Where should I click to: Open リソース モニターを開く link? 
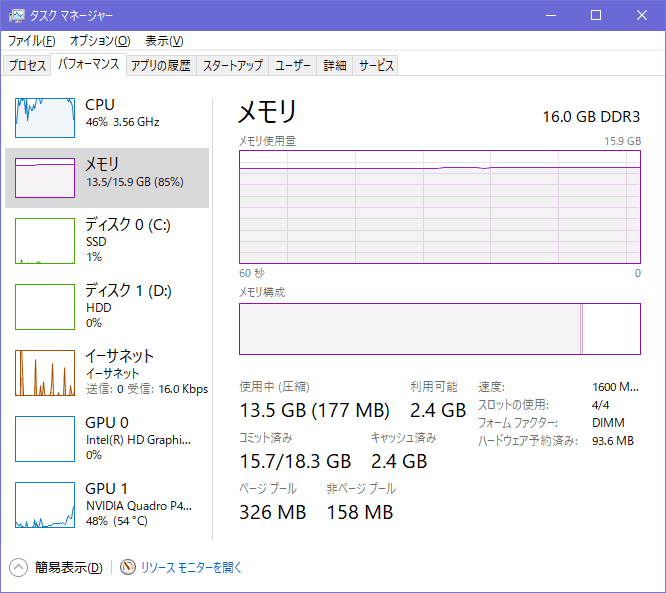191,567
